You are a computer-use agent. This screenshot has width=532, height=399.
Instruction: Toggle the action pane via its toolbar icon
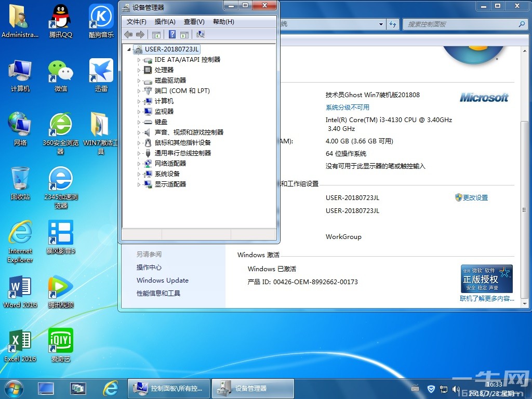185,34
